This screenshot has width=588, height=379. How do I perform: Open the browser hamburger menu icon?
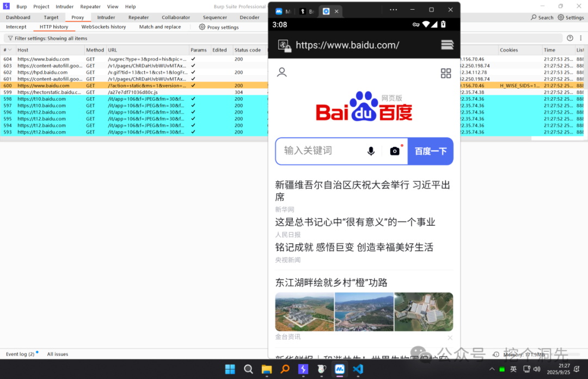point(447,45)
